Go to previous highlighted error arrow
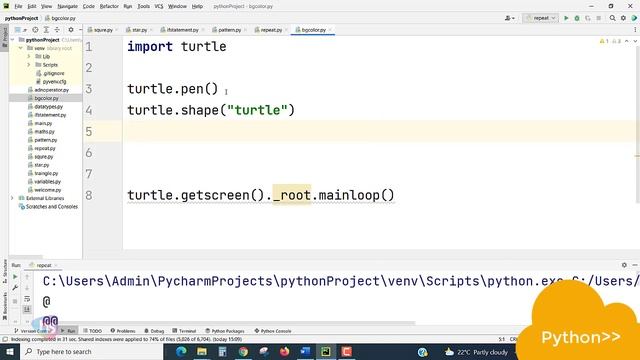Screen dimensions: 640x360 point(627,41)
